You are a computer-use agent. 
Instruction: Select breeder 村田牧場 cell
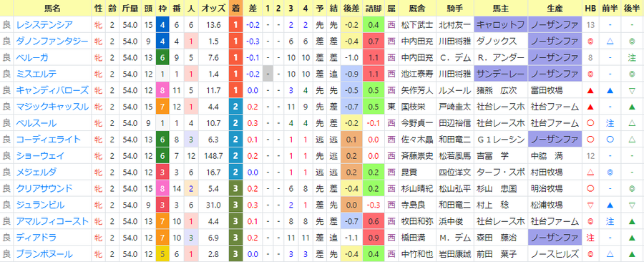pos(555,172)
